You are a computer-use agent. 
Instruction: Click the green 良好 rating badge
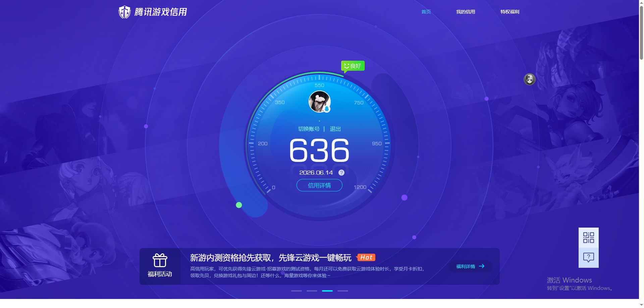coord(353,66)
